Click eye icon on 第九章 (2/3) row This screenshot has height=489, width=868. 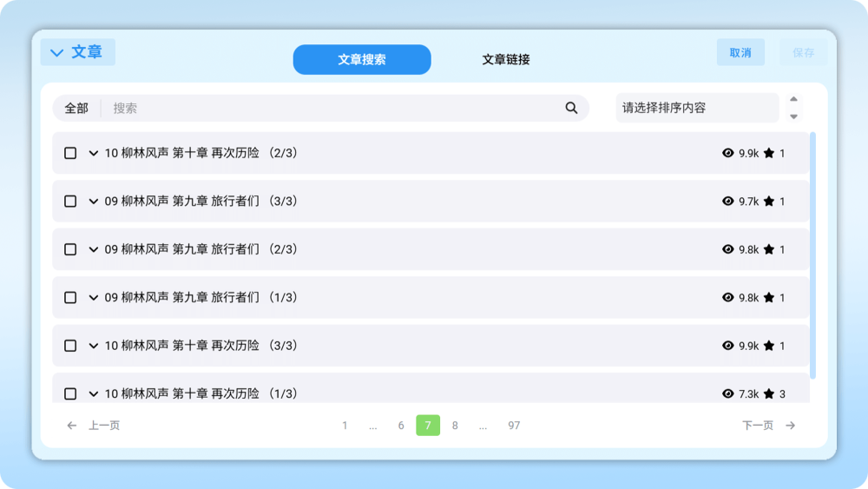point(728,249)
